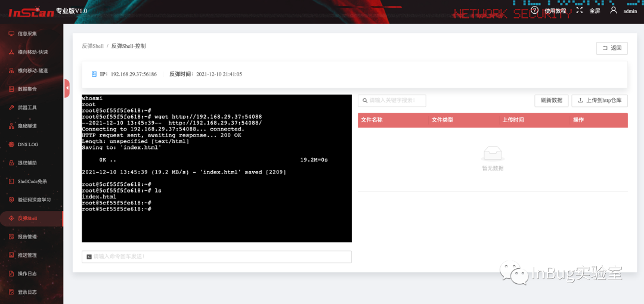
Task: Focus the keyword search input field
Action: [x=392, y=101]
